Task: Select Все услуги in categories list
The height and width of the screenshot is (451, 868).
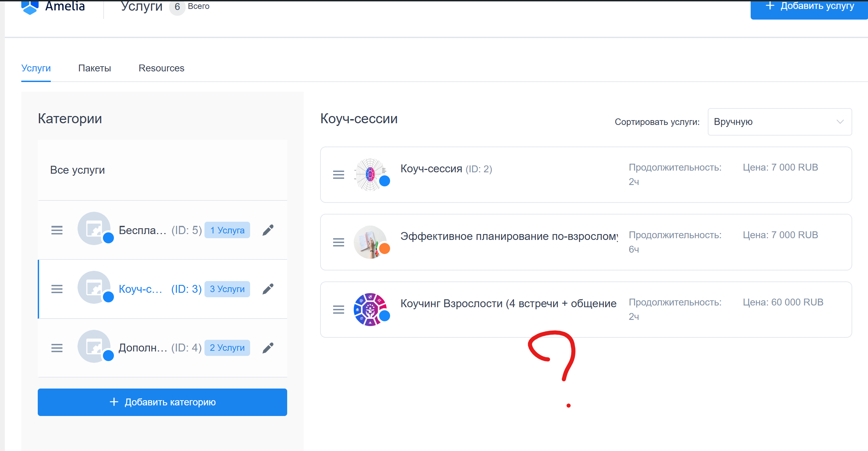Action: point(78,170)
